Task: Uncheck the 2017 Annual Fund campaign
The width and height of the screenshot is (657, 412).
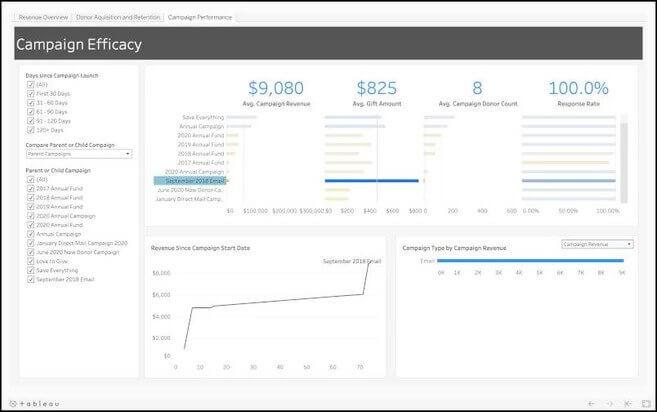Action: click(30, 189)
